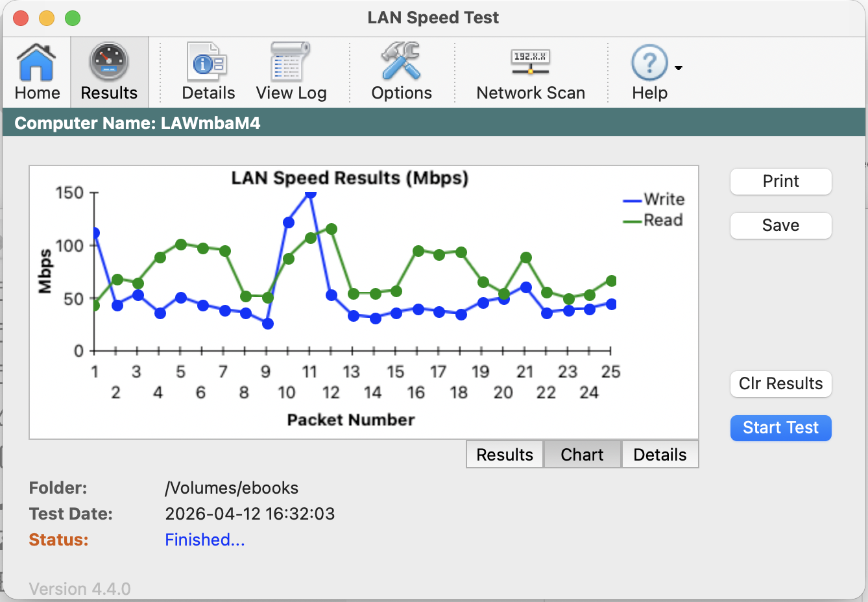Launch the Network Scan icon

(x=530, y=62)
